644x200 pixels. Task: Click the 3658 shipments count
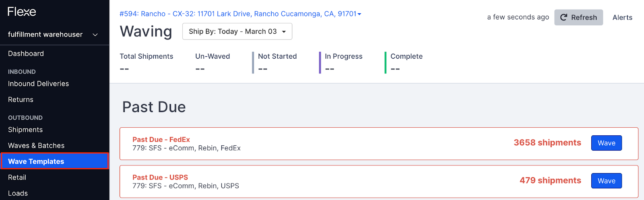coord(547,143)
